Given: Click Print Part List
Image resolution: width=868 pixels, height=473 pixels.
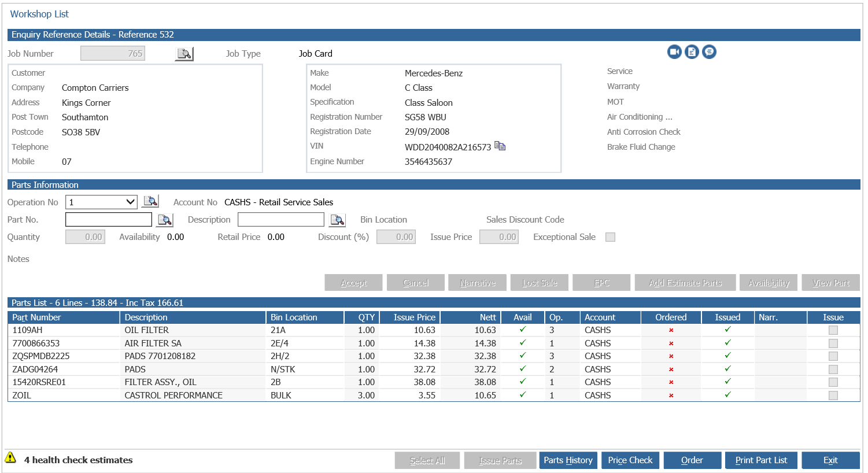Looking at the screenshot, I should (x=761, y=460).
